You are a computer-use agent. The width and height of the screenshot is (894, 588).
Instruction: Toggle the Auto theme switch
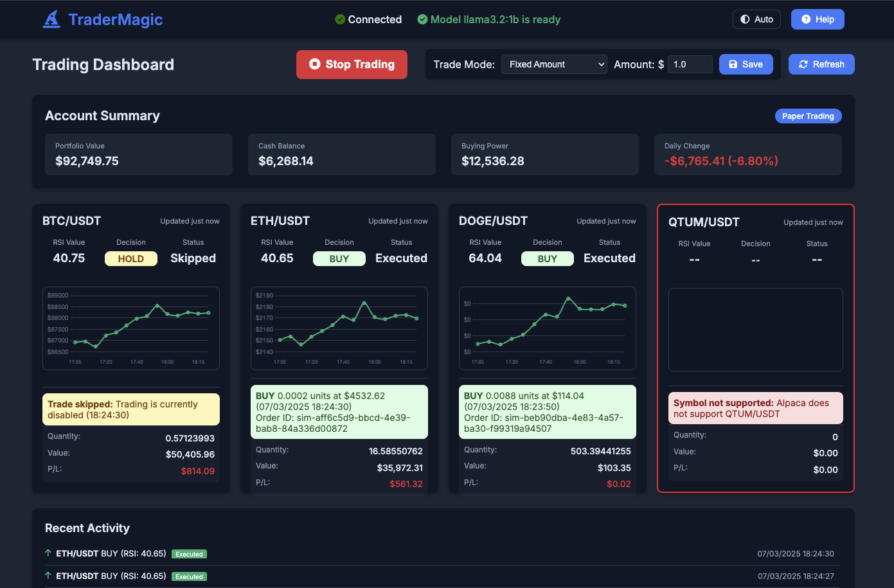pyautogui.click(x=756, y=19)
